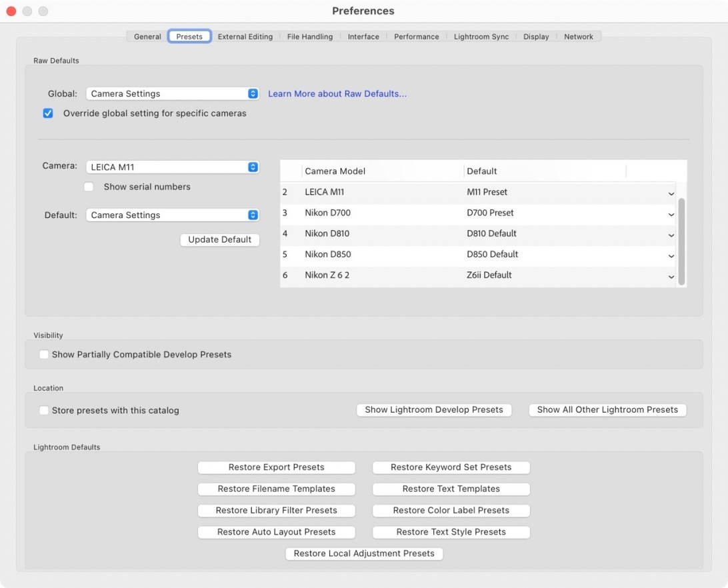Expand preset chevron for Nikon D850 row
728x588 pixels.
click(x=671, y=255)
